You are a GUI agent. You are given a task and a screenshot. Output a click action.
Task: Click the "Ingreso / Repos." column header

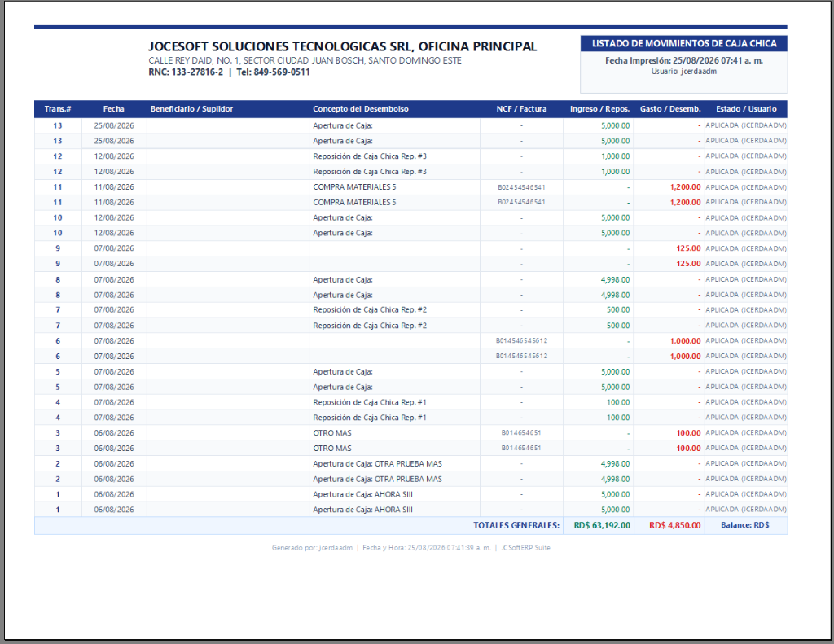(599, 109)
